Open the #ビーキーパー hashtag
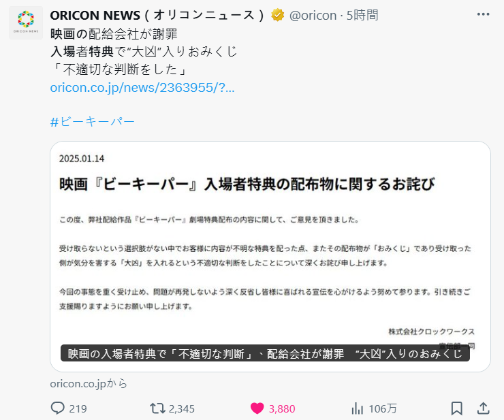This screenshot has height=420, width=504. (x=92, y=121)
